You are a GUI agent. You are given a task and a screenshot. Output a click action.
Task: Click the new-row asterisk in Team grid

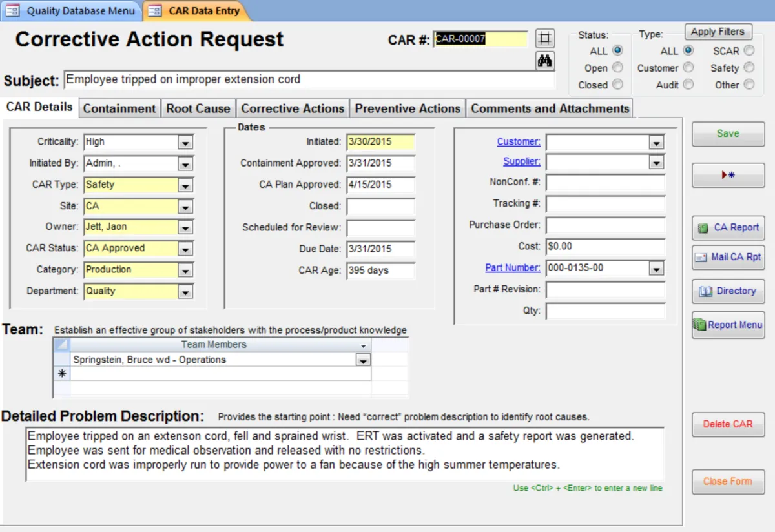pyautogui.click(x=61, y=373)
